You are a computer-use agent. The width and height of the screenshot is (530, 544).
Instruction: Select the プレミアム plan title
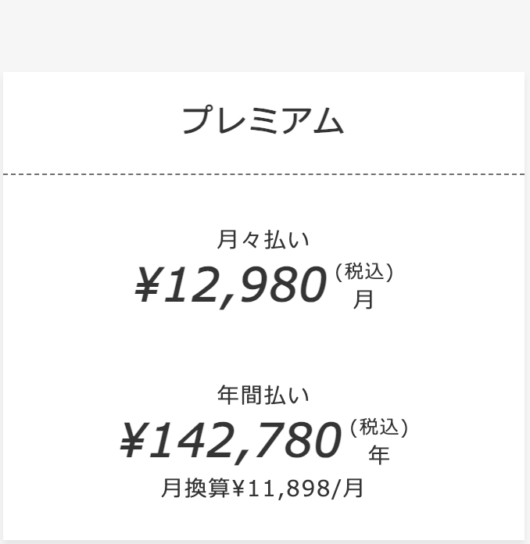(263, 120)
